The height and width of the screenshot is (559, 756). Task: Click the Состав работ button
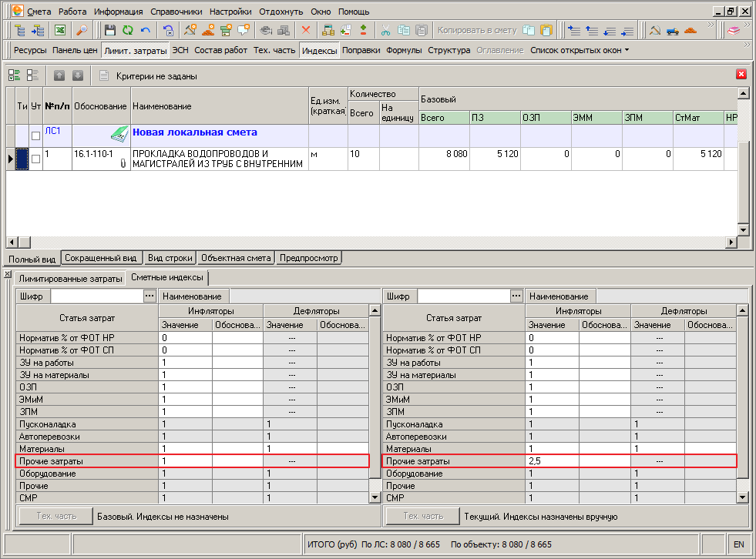(x=221, y=50)
